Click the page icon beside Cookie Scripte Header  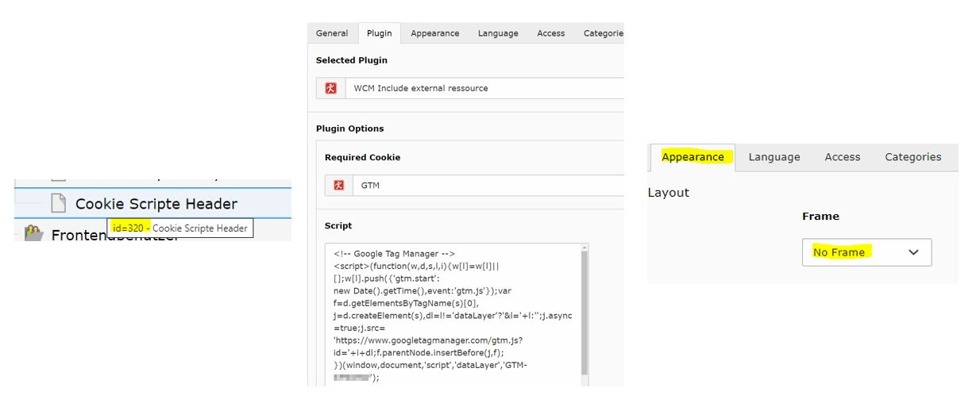58,204
